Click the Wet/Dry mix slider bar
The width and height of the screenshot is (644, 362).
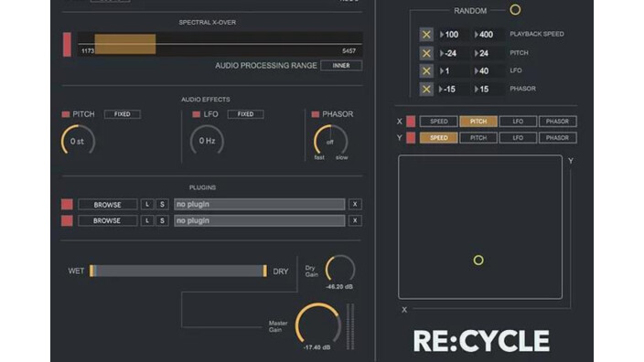point(178,271)
